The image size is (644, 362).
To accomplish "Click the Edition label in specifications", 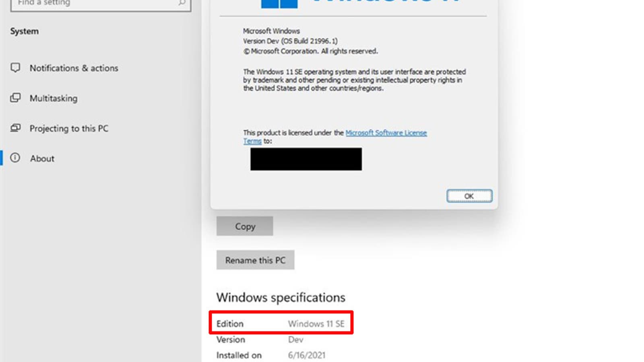I will (x=230, y=324).
